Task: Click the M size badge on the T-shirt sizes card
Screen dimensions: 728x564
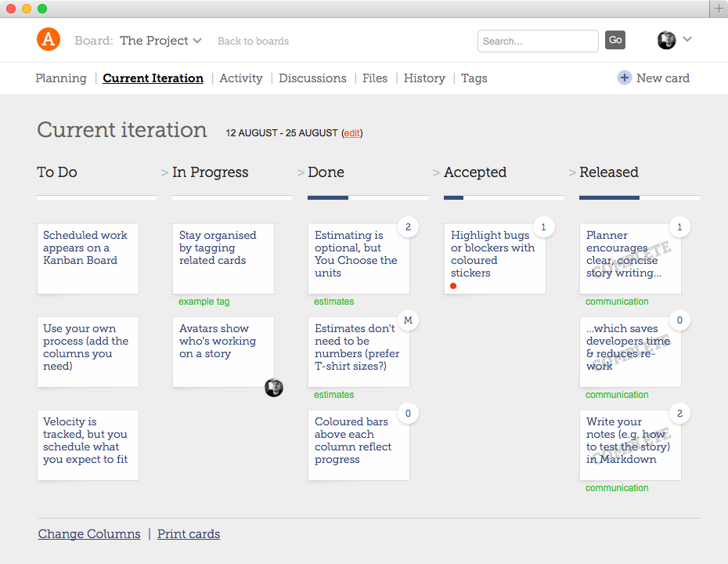Action: point(408,320)
